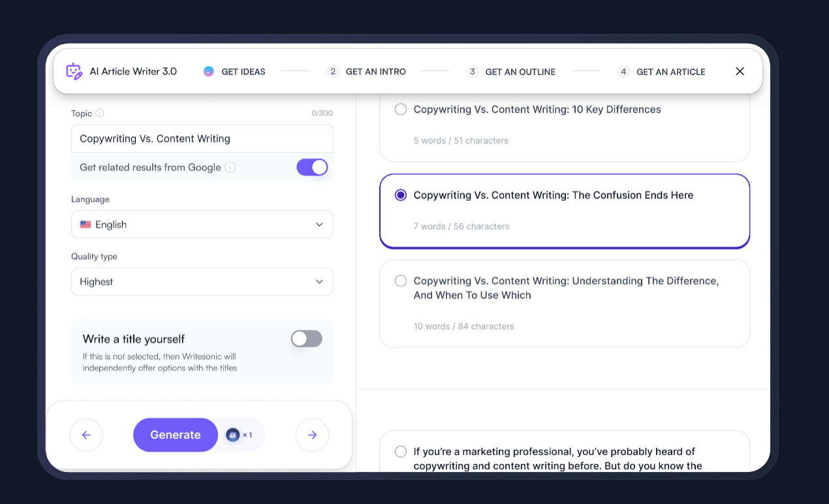Click the credit coin icon near Generate
829x504 pixels.
point(232,435)
